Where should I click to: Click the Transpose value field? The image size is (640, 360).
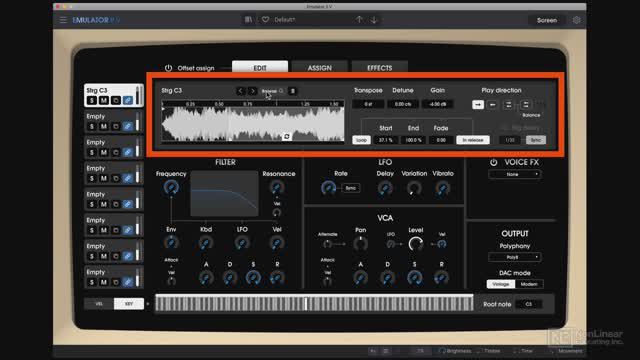coord(368,104)
